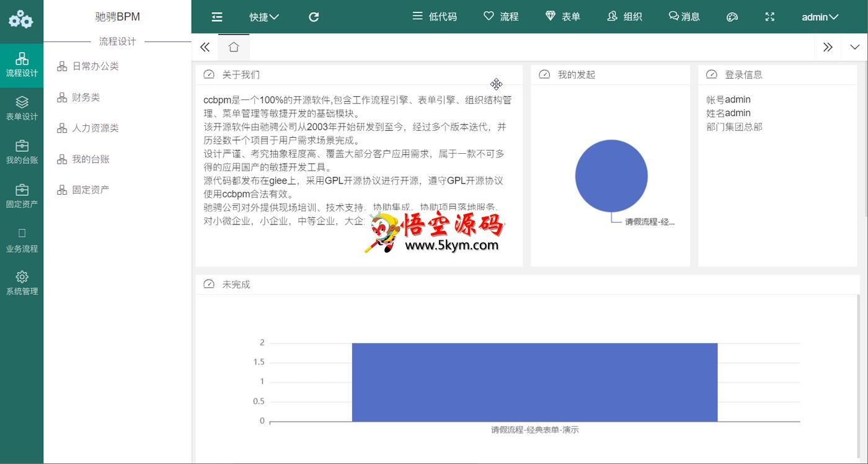The width and height of the screenshot is (868, 464).
Task: Open 业务流程 sidebar module
Action: (22, 241)
